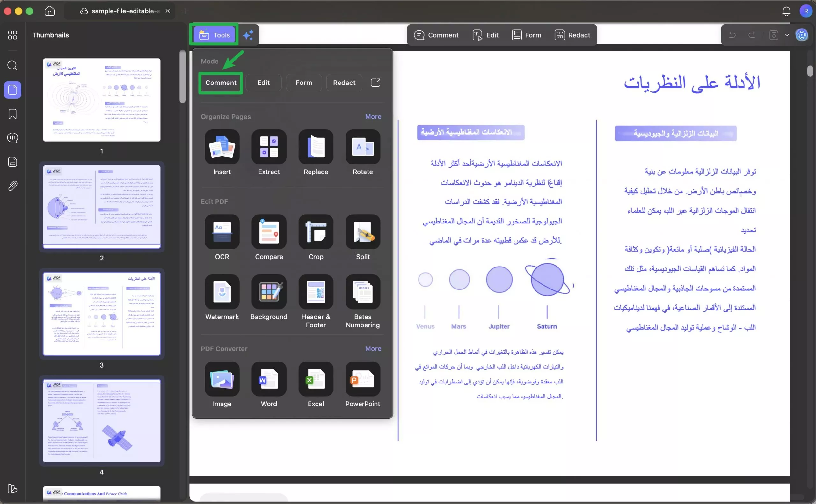Click the save icon in toolbar
The image size is (816, 504).
tap(774, 35)
